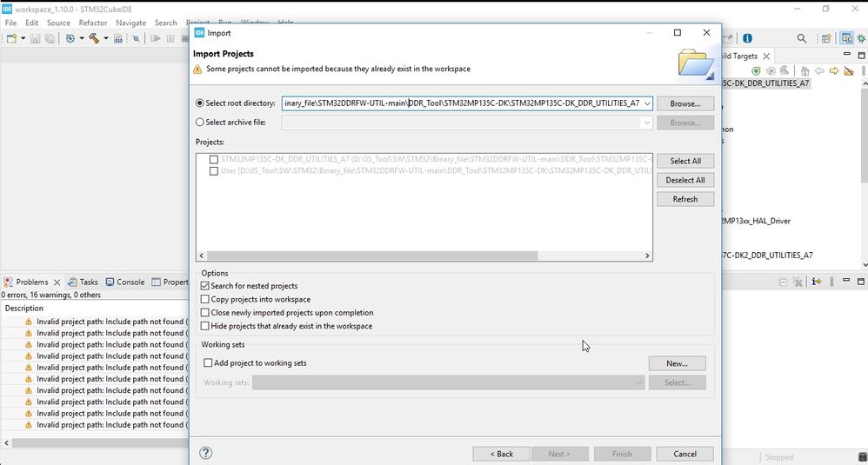
Task: Switch to the Tasks tab
Action: point(83,282)
